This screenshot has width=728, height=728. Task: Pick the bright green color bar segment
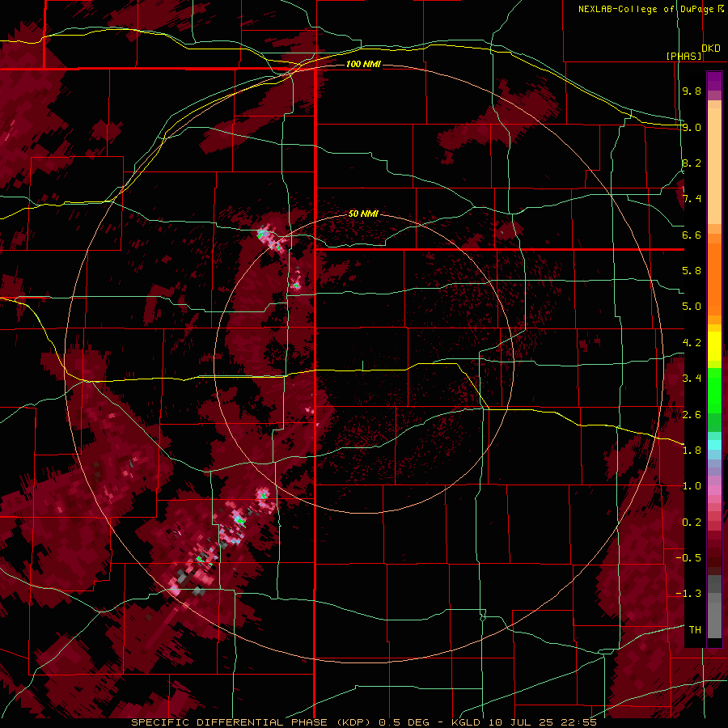714,391
